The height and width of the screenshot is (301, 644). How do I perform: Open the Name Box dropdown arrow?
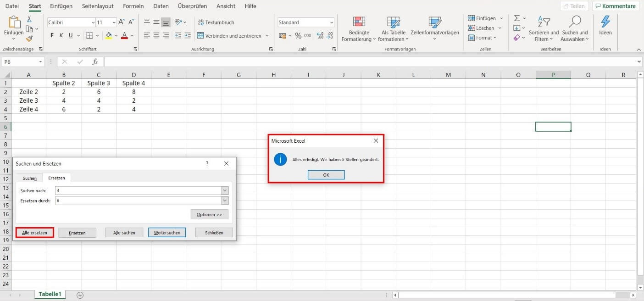click(41, 61)
